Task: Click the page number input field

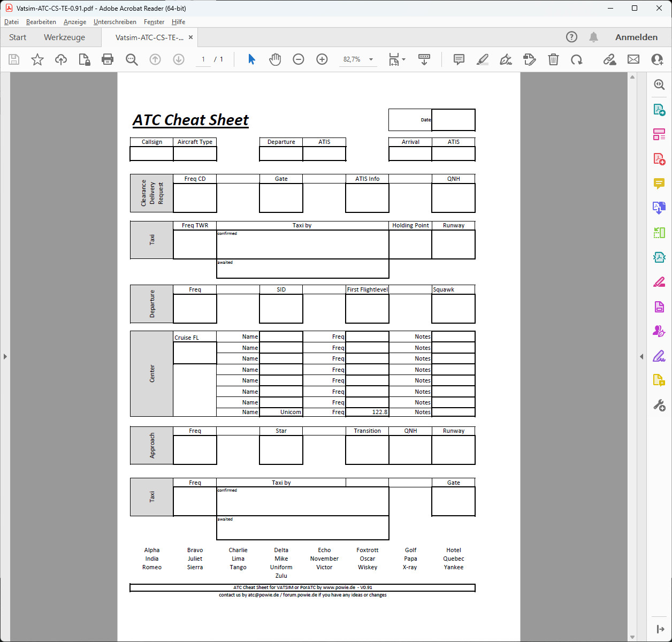Action: (x=203, y=59)
